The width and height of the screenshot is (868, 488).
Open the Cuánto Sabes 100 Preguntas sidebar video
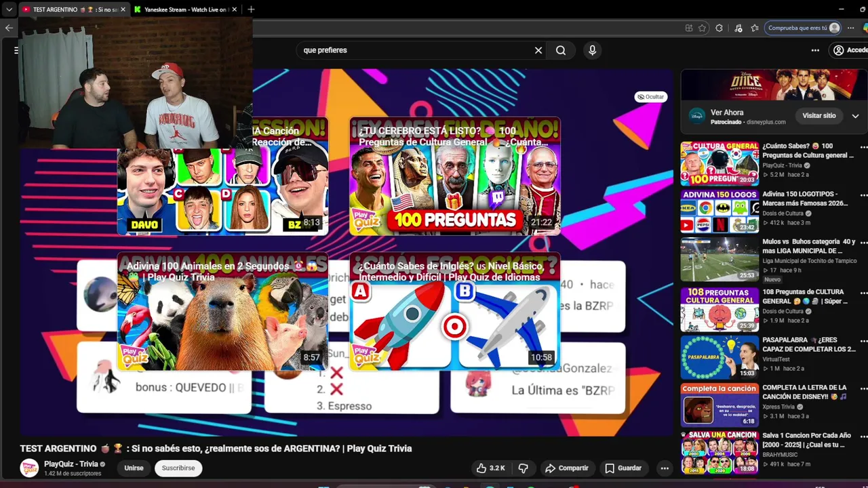coord(719,163)
